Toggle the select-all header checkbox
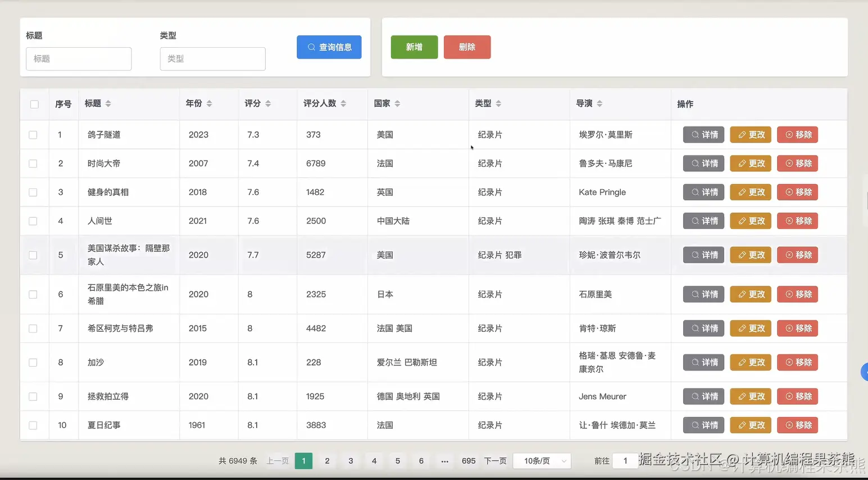Image resolution: width=868 pixels, height=480 pixels. coord(34,104)
